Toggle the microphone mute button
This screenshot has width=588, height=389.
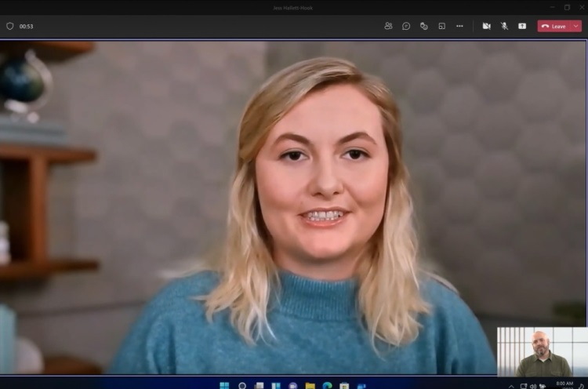[x=504, y=26]
